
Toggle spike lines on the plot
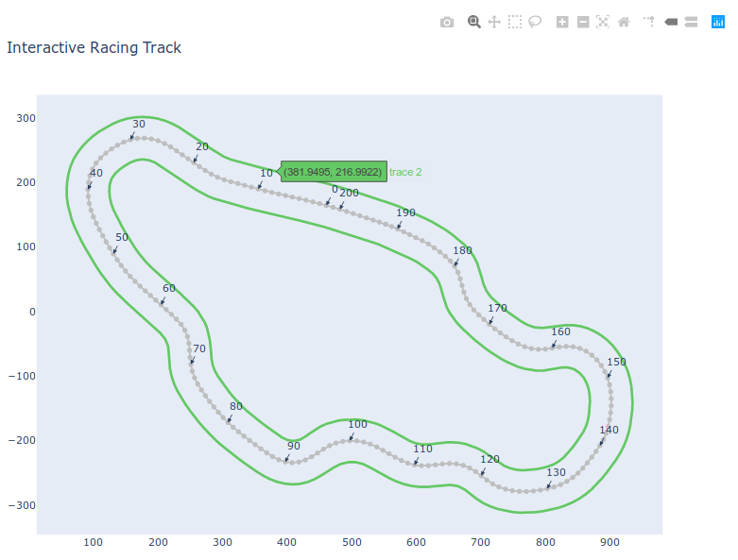point(650,22)
